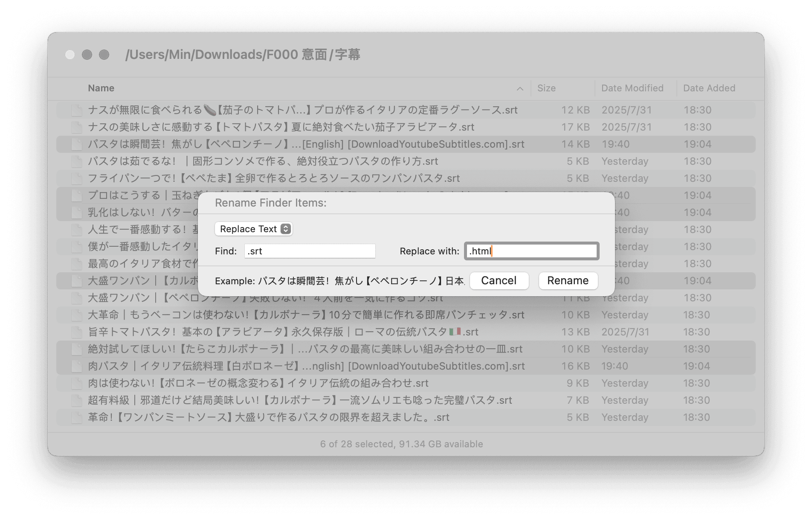Viewport: 812px width, 519px height.
Task: Sort files by Name column header
Action: (101, 88)
